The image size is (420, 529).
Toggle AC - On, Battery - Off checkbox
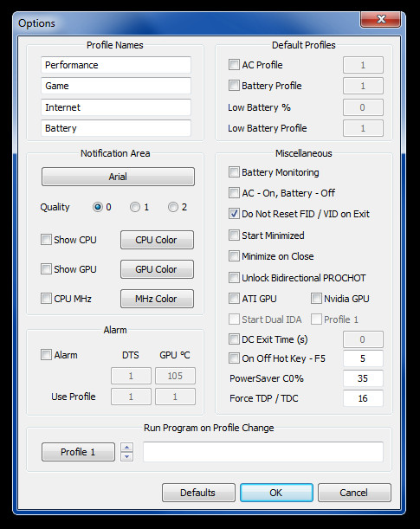(x=234, y=193)
